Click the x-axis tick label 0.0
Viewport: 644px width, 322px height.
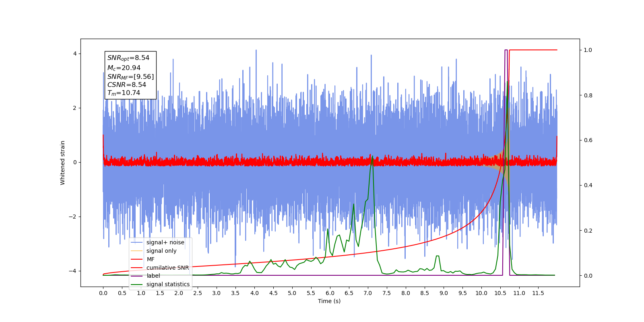(103, 293)
